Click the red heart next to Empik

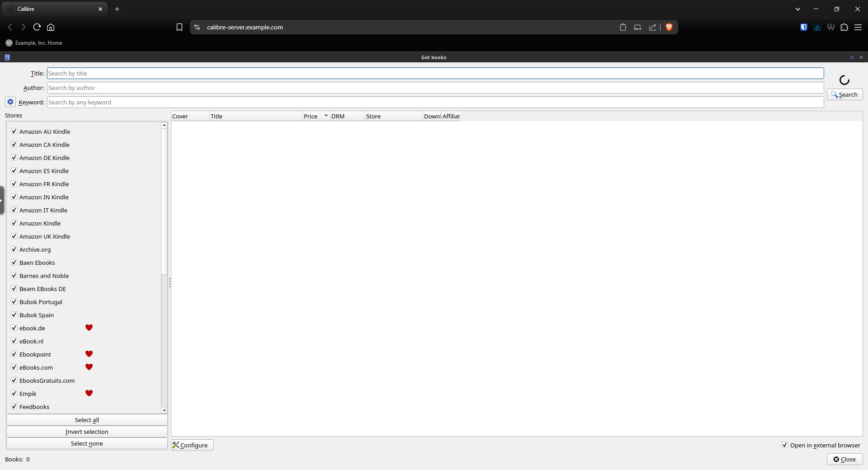pyautogui.click(x=89, y=393)
